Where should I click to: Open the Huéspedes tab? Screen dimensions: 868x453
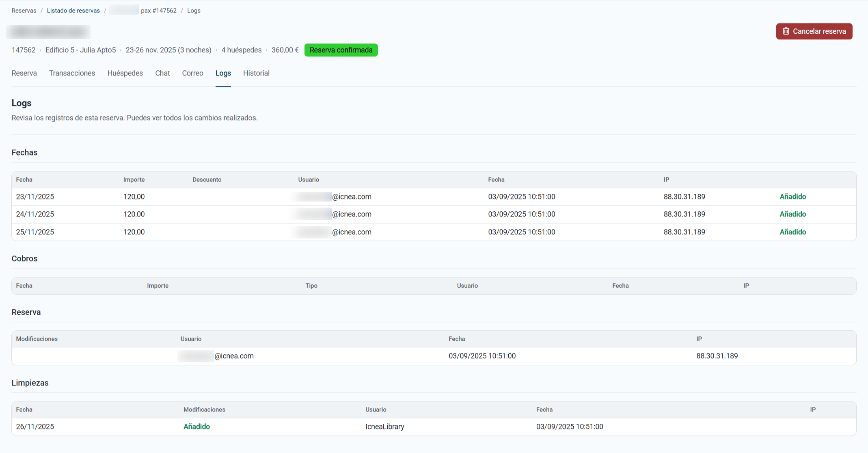coord(125,73)
